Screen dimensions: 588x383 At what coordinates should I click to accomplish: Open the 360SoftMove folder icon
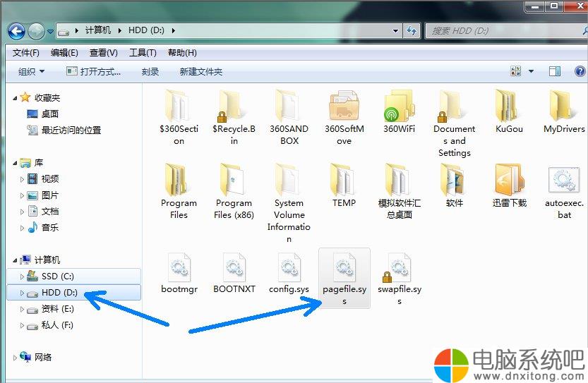[344, 105]
